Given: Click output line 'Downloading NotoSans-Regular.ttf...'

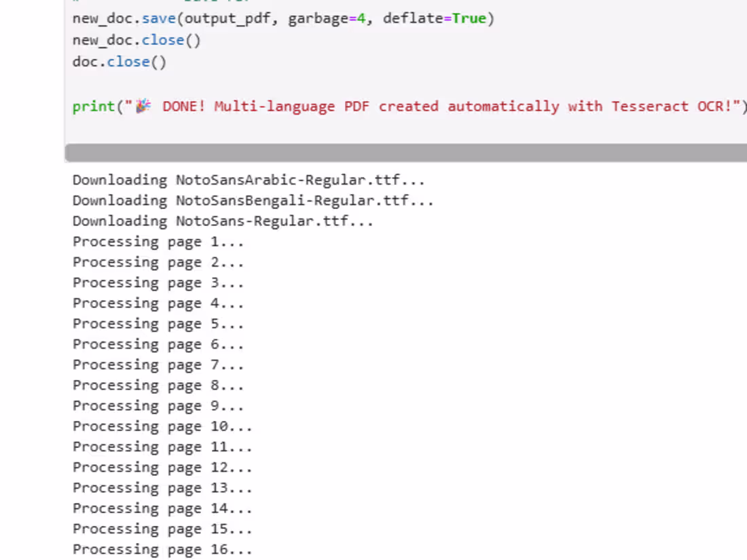Looking at the screenshot, I should (x=223, y=221).
